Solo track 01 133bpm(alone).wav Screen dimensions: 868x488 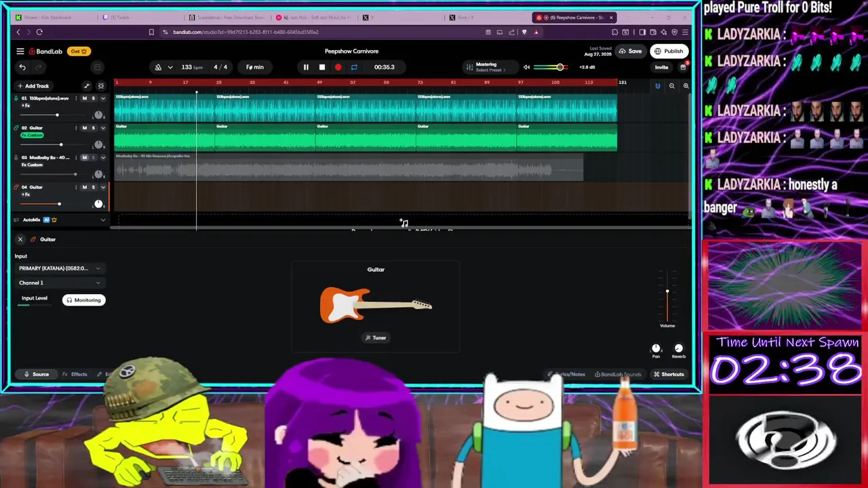94,98
